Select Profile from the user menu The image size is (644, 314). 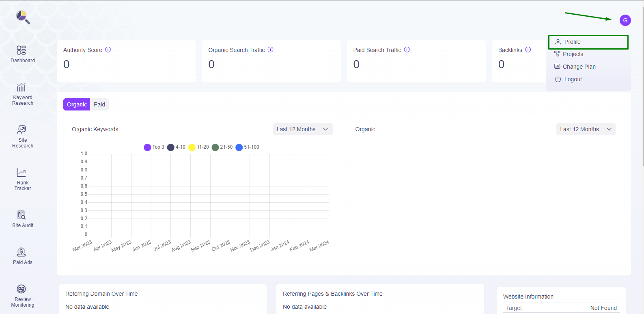572,42
